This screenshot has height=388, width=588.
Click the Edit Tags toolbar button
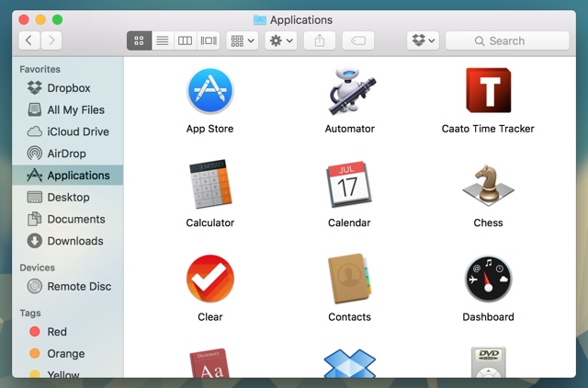[358, 40]
